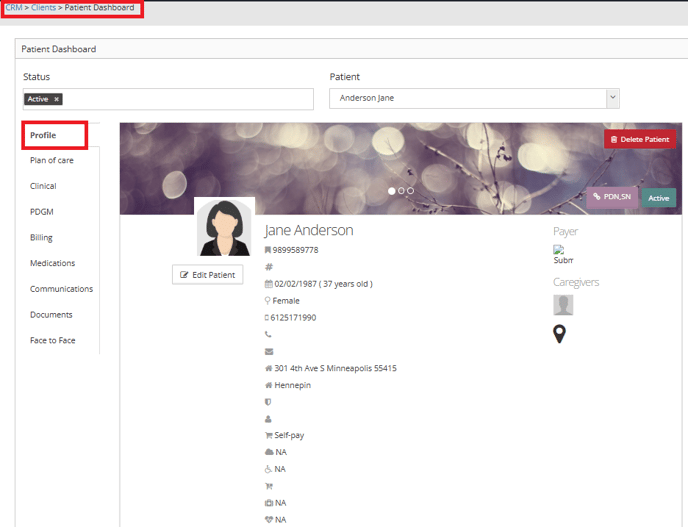Click the home icon beside street address
Image resolution: width=688 pixels, height=527 pixels.
(269, 368)
